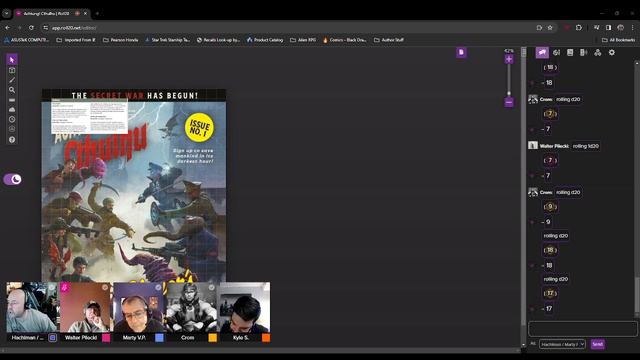The width and height of the screenshot is (640, 360).
Task: Open the Imported From IE bookmark folder
Action: pos(76,40)
